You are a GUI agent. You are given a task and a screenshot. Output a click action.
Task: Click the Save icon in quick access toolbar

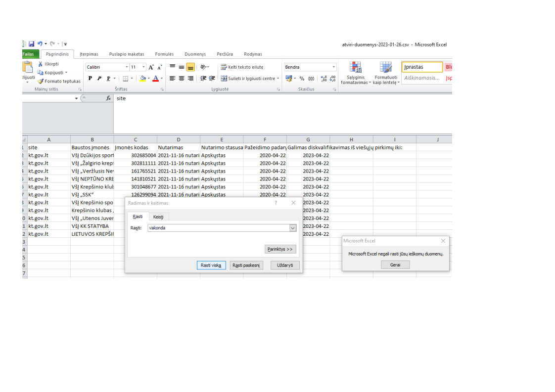pyautogui.click(x=31, y=44)
